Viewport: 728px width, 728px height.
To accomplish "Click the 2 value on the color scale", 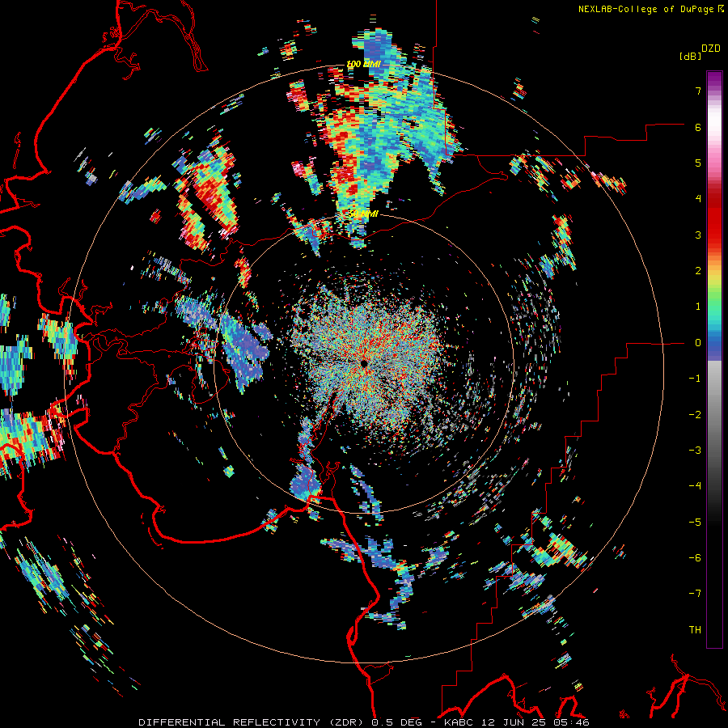I will coord(698,271).
